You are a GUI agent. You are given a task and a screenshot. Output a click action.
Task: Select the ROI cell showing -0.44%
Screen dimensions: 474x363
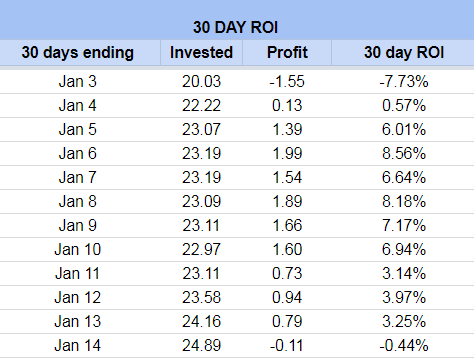[403, 346]
